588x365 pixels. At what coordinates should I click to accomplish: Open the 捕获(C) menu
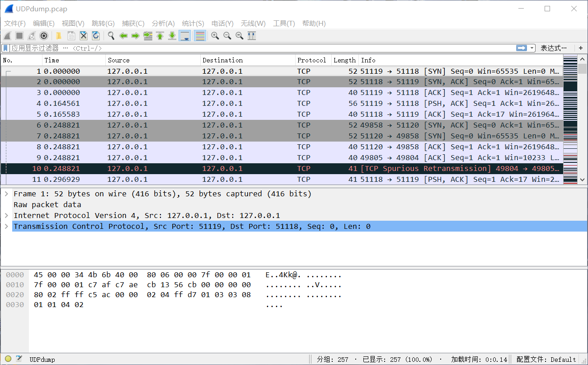pos(133,24)
